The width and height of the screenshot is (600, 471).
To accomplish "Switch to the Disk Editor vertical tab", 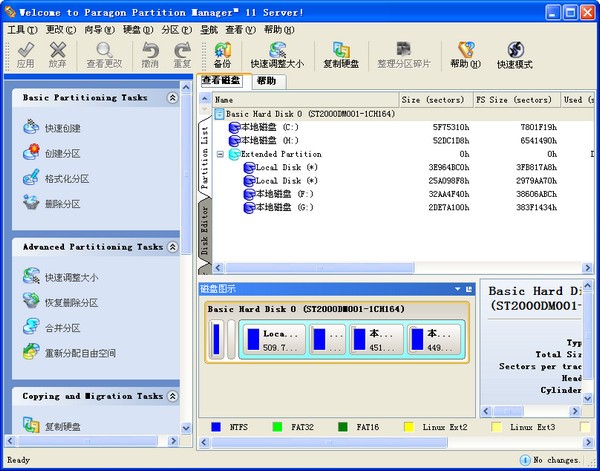I will [205, 231].
